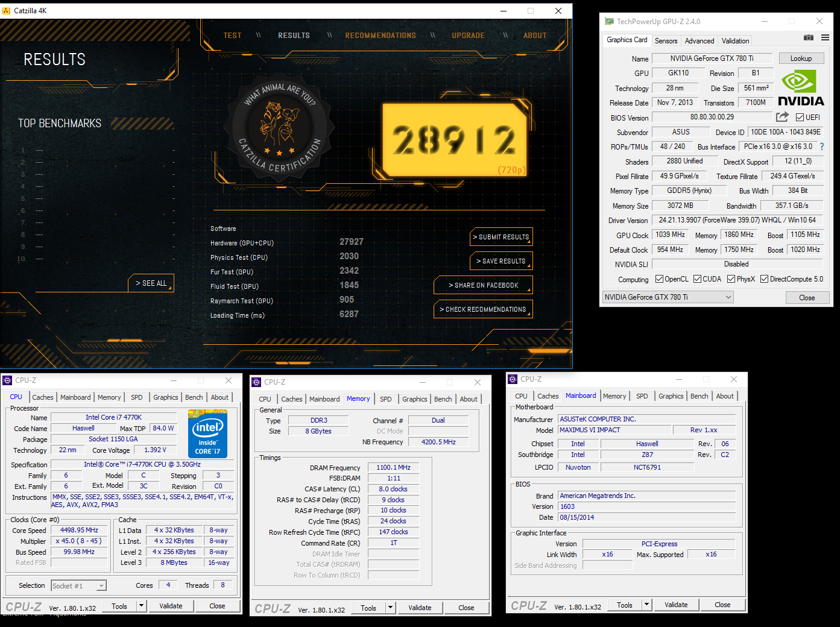Click the Multiplier x 45.0 (8 - 45) value

tap(80, 541)
